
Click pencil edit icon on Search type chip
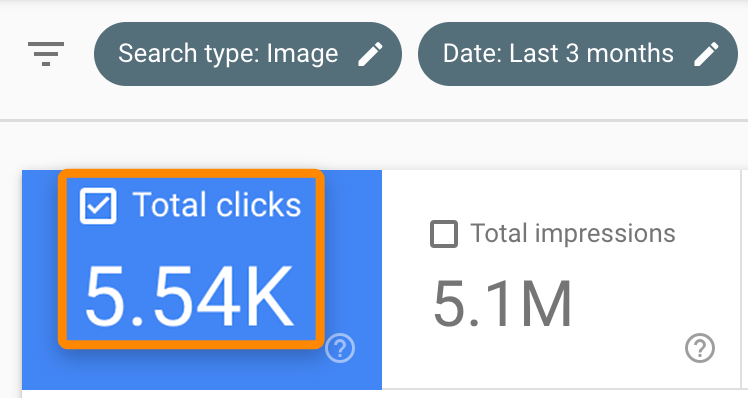pos(371,53)
